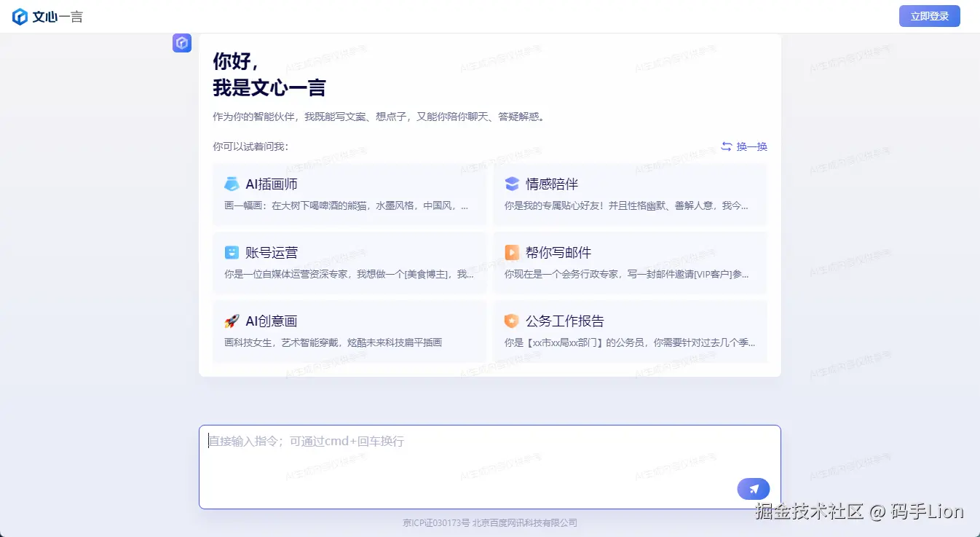The image size is (980, 537).
Task: Click the purple chatbot avatar icon
Action: pyautogui.click(x=182, y=43)
